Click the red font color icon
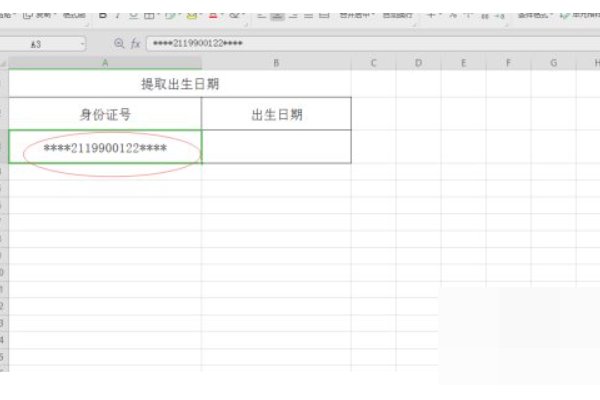Screen dimensions: 600x400 [x=212, y=16]
